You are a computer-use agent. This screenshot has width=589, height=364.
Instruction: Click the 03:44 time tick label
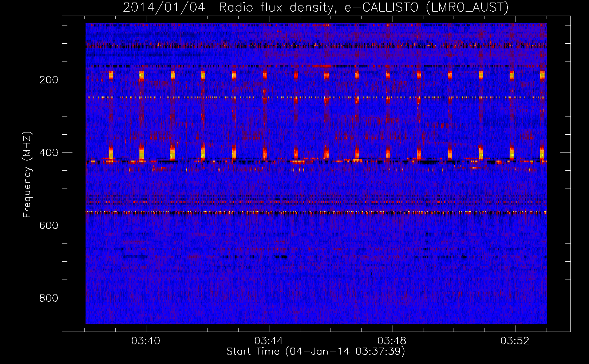pyautogui.click(x=269, y=341)
